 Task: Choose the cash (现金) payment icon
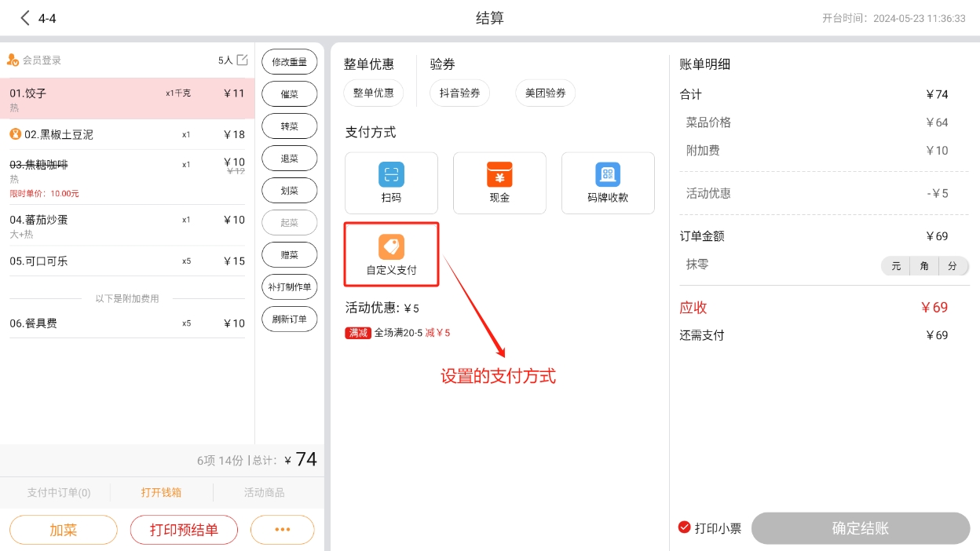pos(499,174)
